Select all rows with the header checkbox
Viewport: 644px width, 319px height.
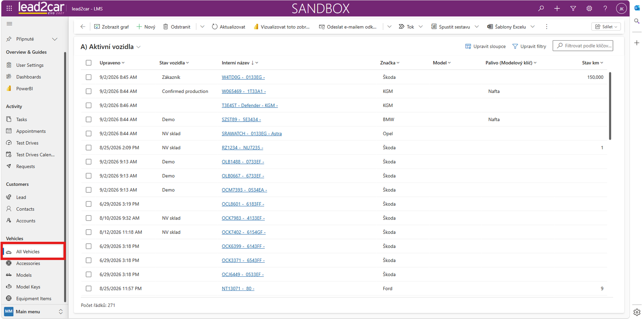click(89, 63)
